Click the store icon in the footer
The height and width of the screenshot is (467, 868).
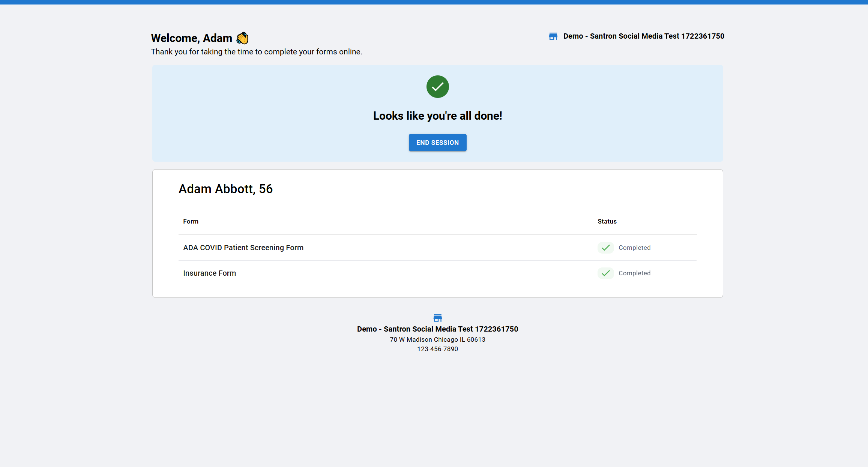(437, 318)
